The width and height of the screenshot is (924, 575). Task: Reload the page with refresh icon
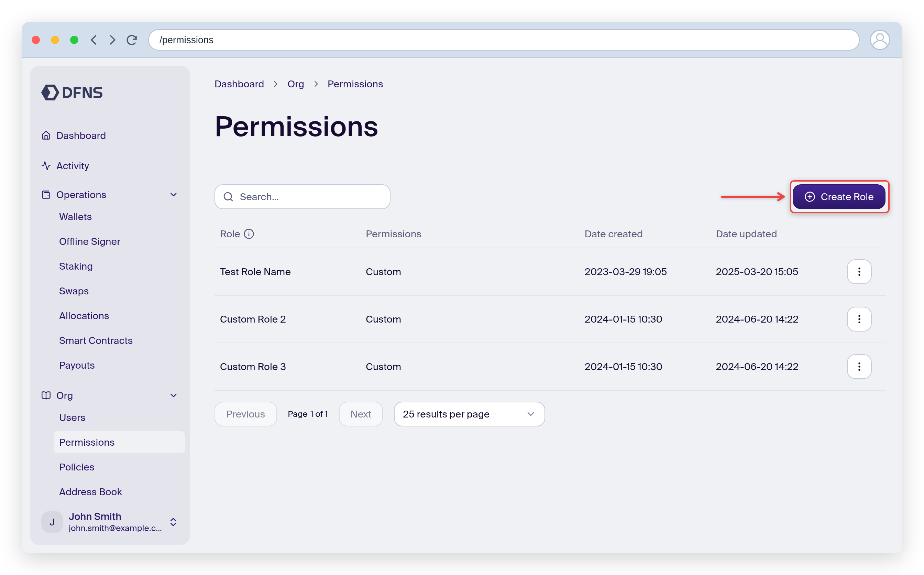[x=132, y=40]
